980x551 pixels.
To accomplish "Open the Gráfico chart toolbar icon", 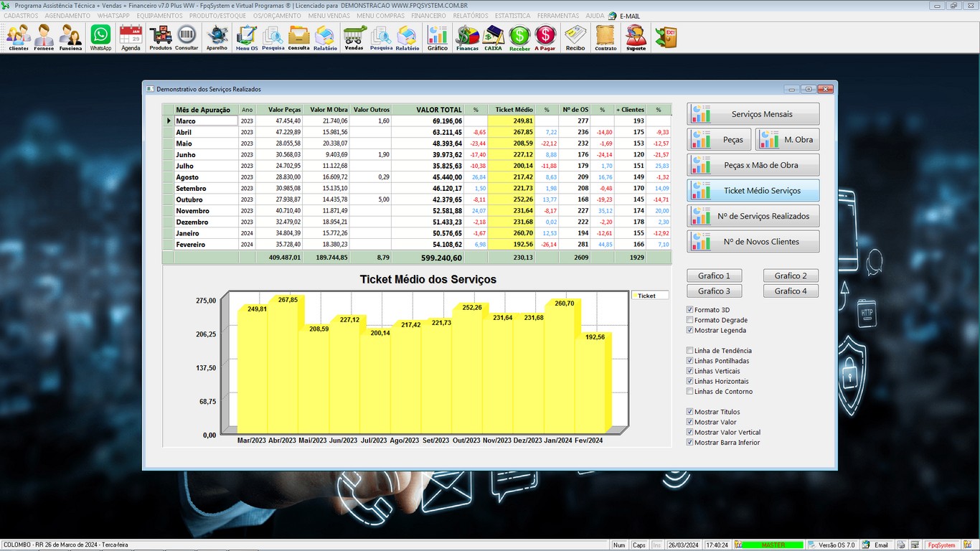I will 437,37.
